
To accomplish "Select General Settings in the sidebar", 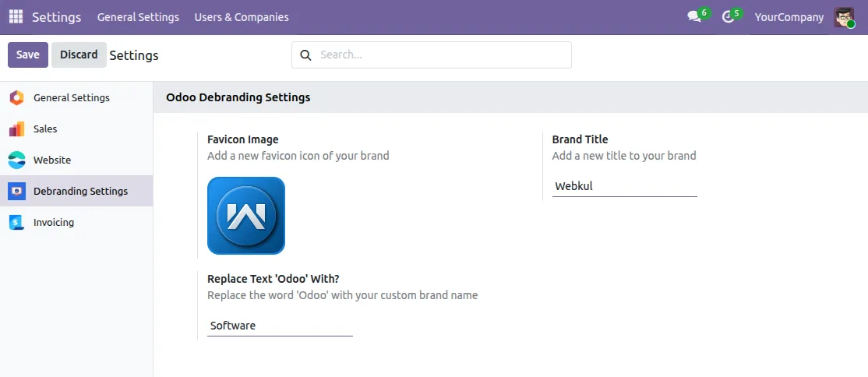I will pos(76,98).
